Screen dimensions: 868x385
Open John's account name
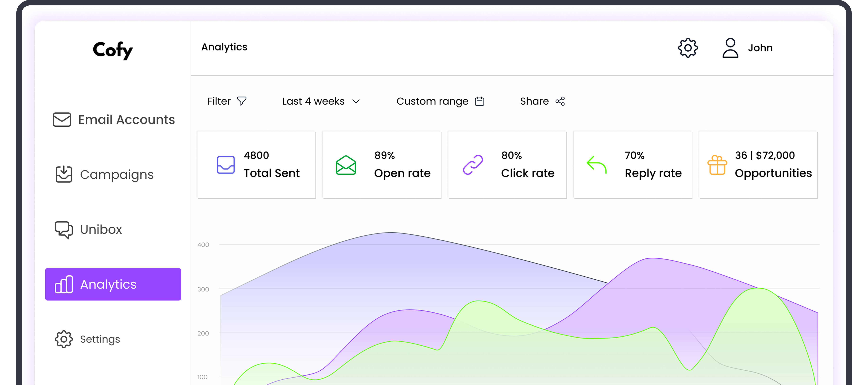point(760,48)
